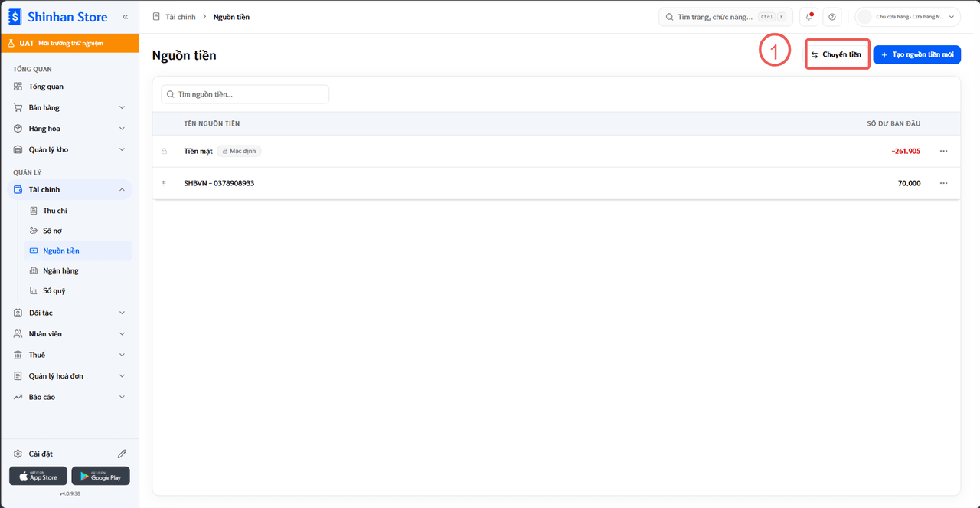Click the Chuyển tiền button
This screenshot has width=980, height=508.
pos(837,54)
